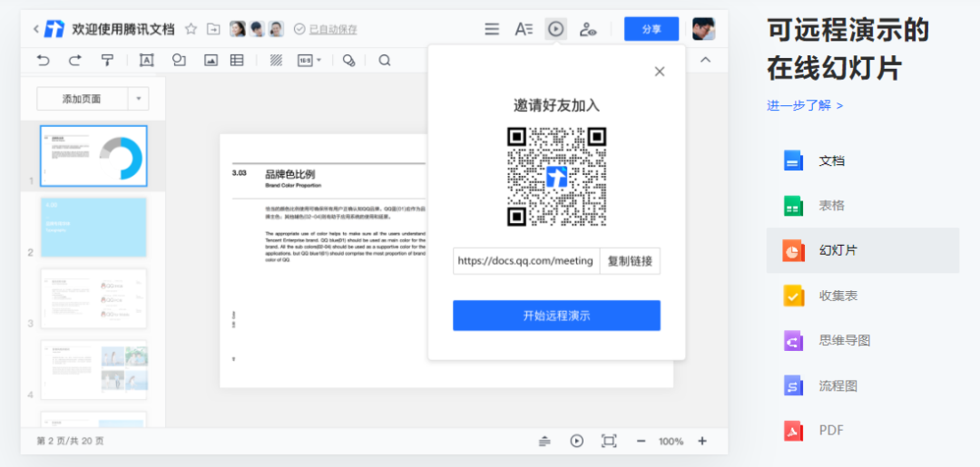Select PDF in product list

coord(863,430)
